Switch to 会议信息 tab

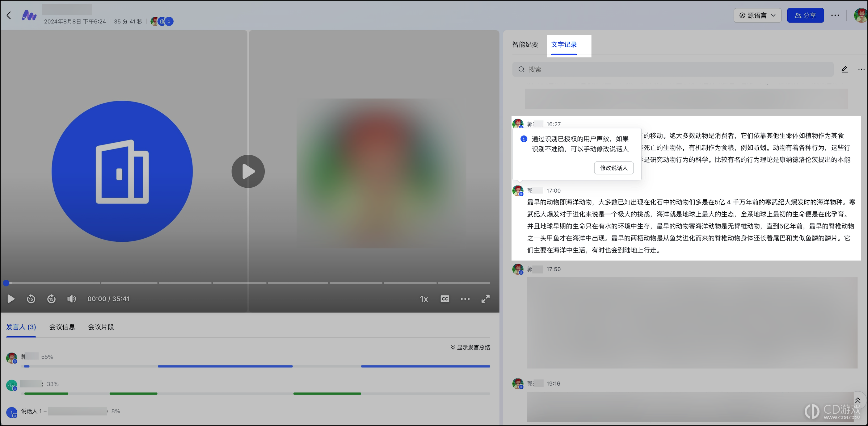point(62,327)
